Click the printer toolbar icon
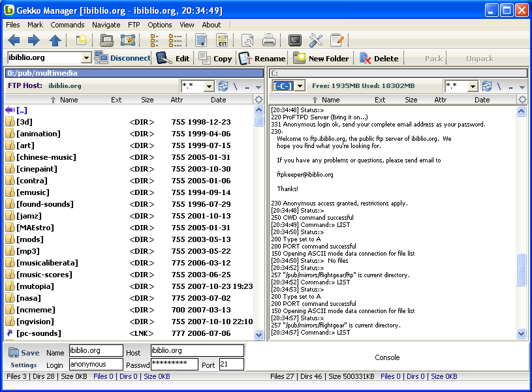This screenshot has height=392, width=532. (x=269, y=40)
